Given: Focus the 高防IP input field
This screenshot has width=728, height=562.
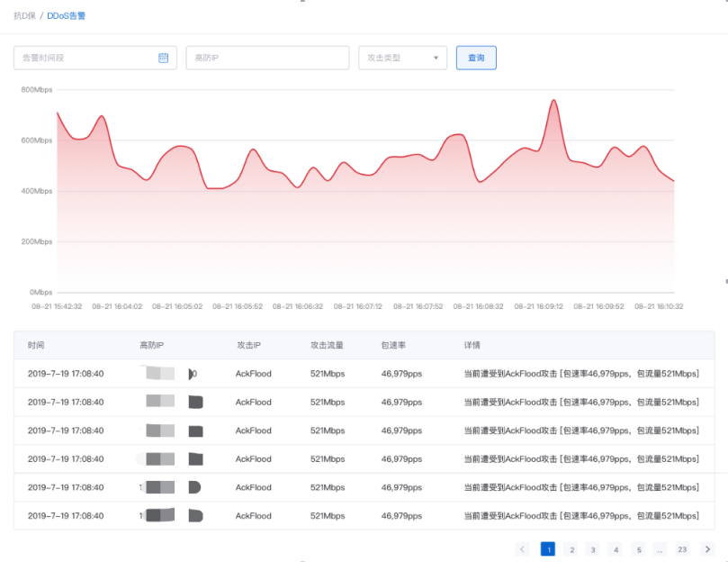Looking at the screenshot, I should (x=267, y=58).
